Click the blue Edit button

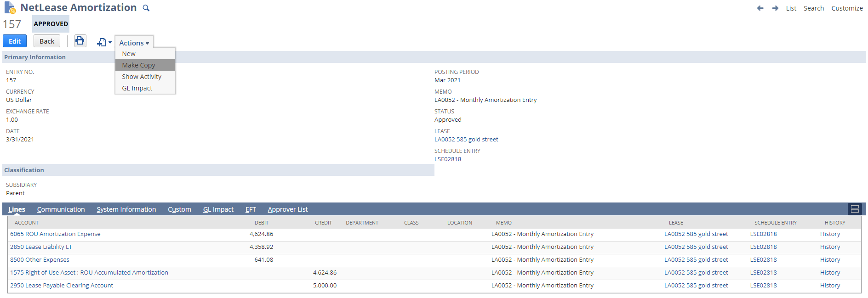point(15,41)
